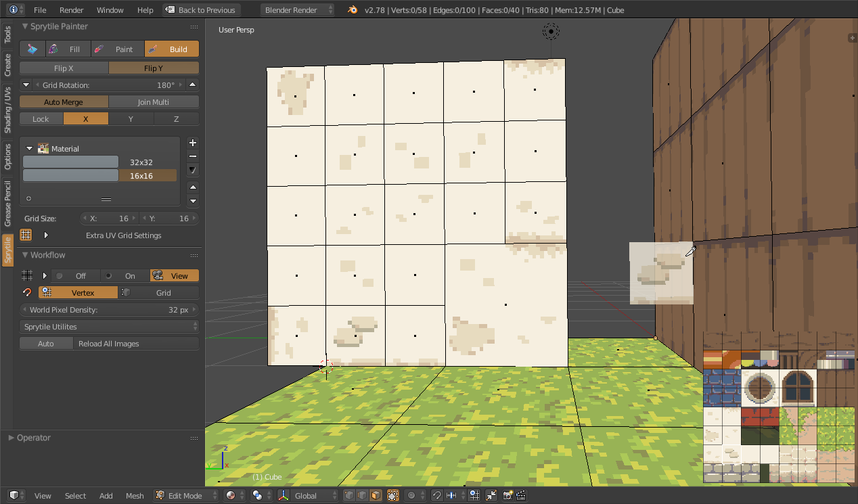Open the Help menu
This screenshot has width=858, height=504.
coord(145,10)
